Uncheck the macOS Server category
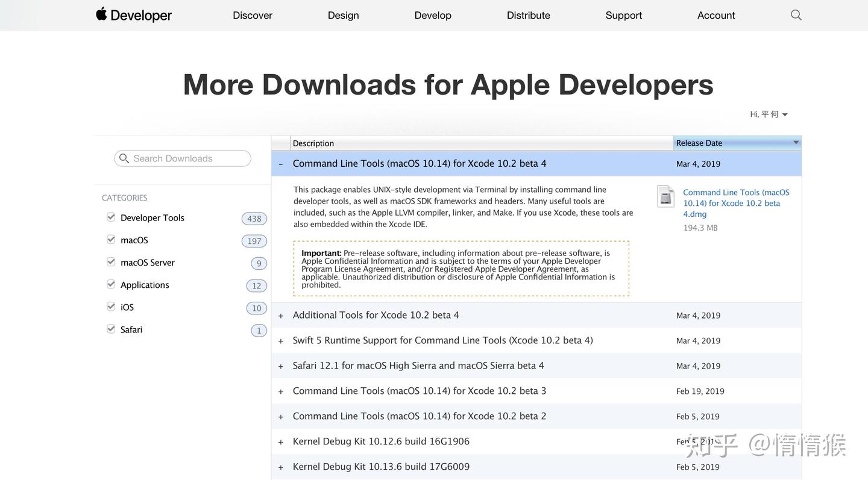The width and height of the screenshot is (868, 480). [x=111, y=261]
